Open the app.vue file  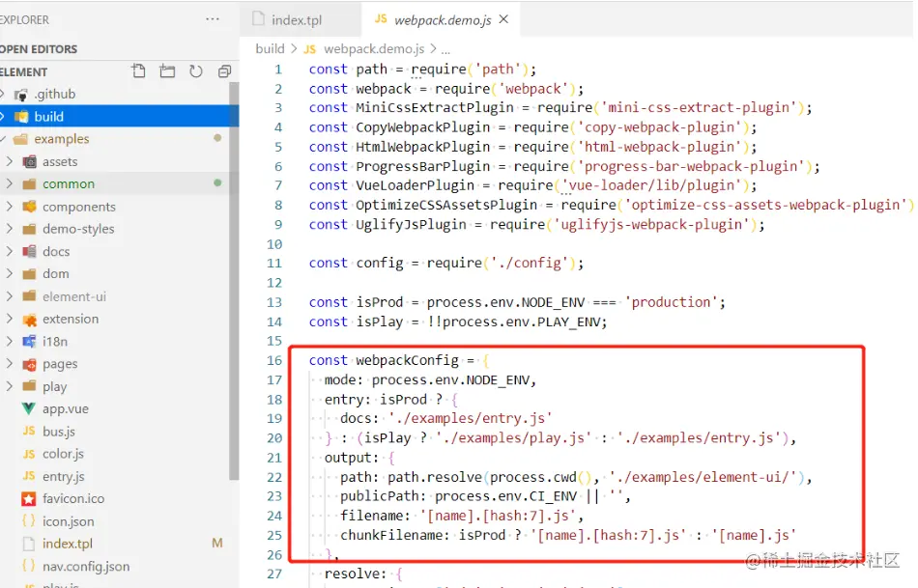66,409
